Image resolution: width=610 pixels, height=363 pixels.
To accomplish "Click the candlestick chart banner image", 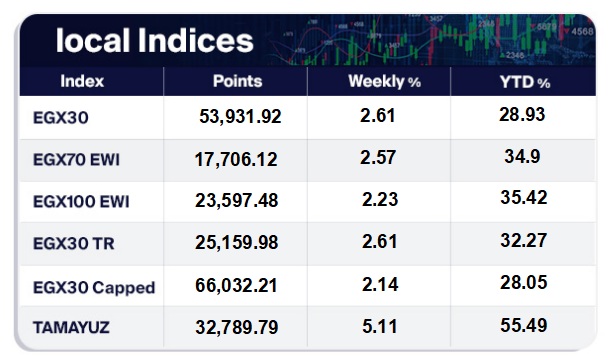I will pyautogui.click(x=430, y=39).
